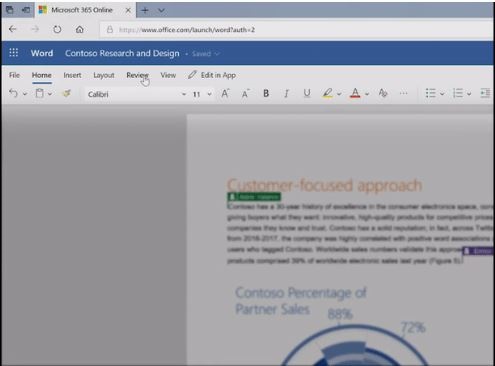The image size is (495, 366).
Task: Toggle Bold formatting
Action: click(266, 94)
